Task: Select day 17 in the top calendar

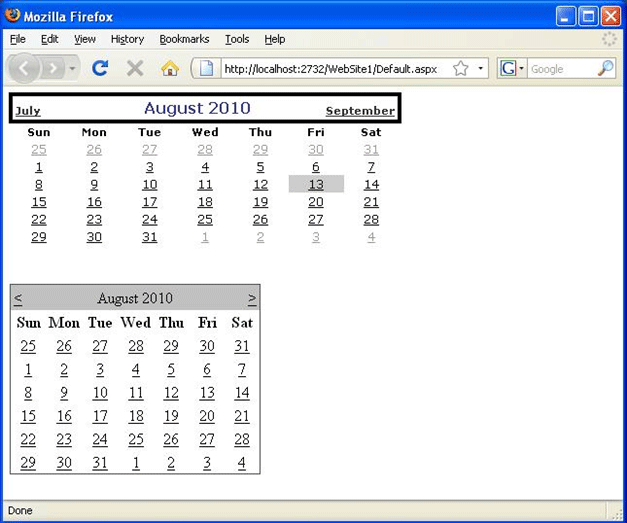Action: click(150, 202)
